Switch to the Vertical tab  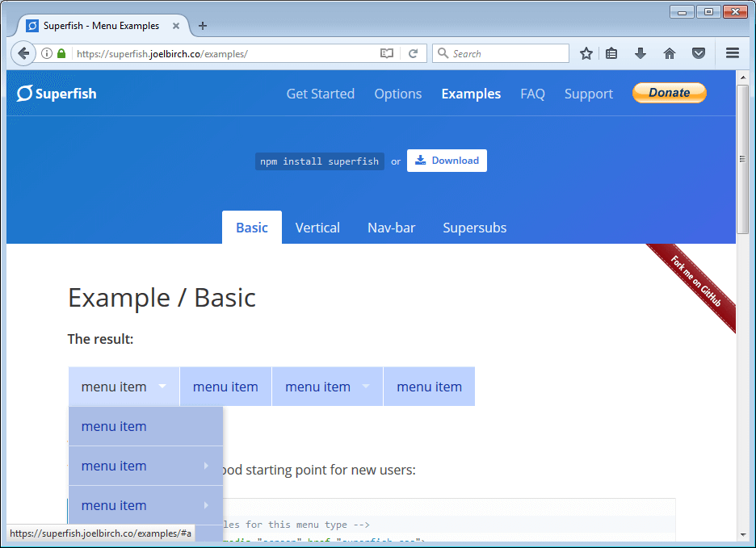(x=317, y=228)
